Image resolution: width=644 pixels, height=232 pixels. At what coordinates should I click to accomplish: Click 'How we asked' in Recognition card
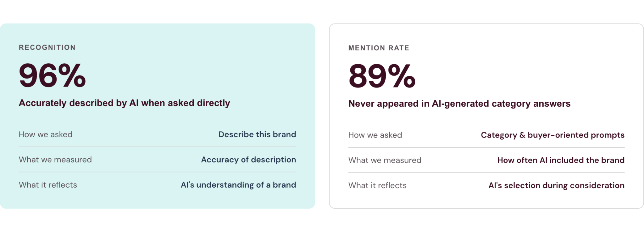tap(46, 134)
